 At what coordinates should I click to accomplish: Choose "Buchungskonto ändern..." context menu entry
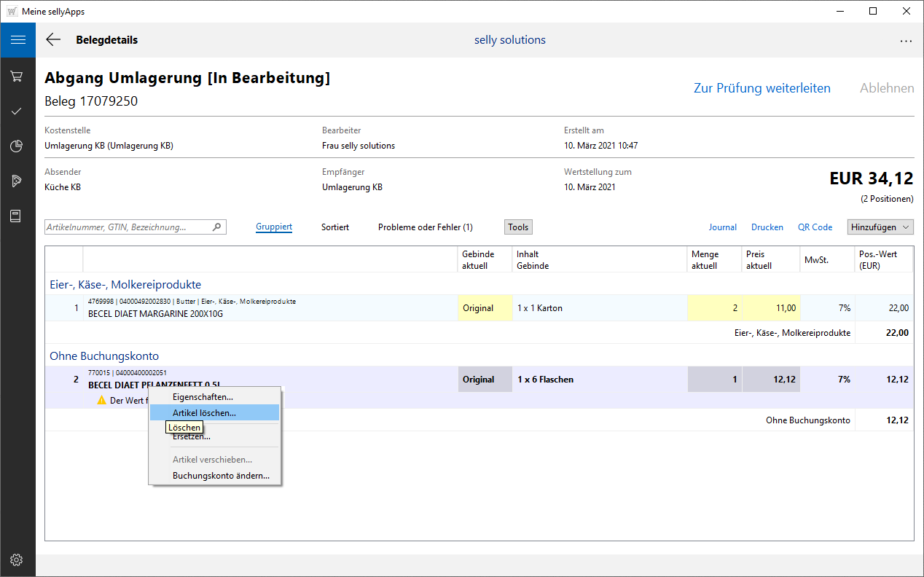coord(221,476)
